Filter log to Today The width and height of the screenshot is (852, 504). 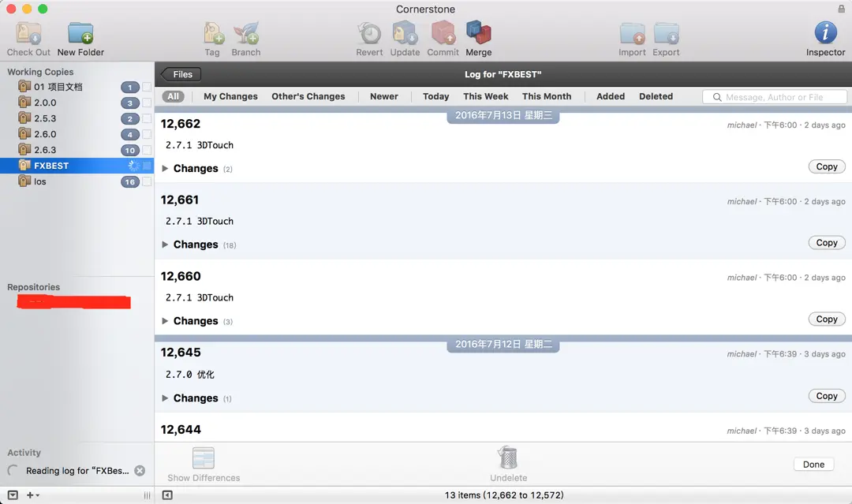435,97
